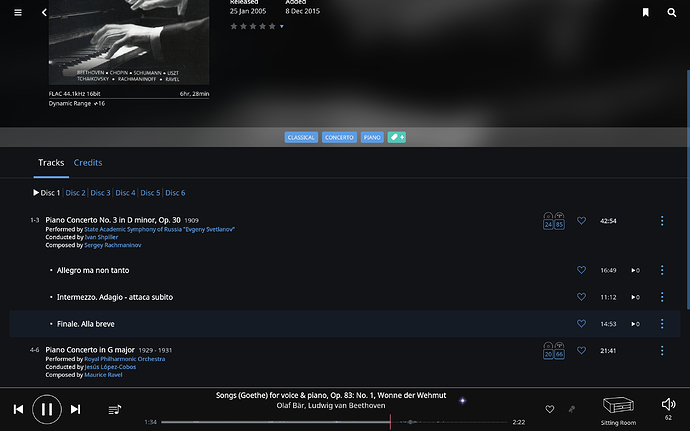Open the hamburger navigation menu
The image size is (690, 431).
(x=18, y=12)
